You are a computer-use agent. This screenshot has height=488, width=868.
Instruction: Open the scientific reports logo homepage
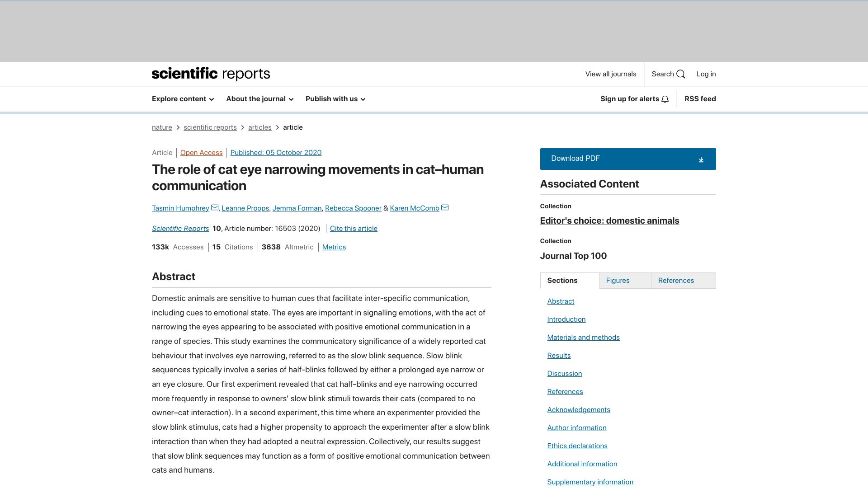(211, 74)
